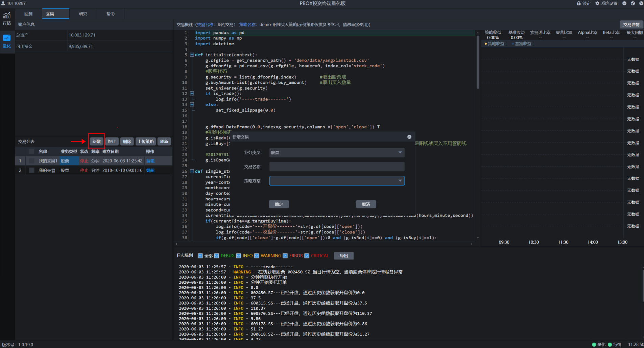The width and height of the screenshot is (644, 348).
Task: Select checkbox for 我的交易1 row
Action: (31, 161)
